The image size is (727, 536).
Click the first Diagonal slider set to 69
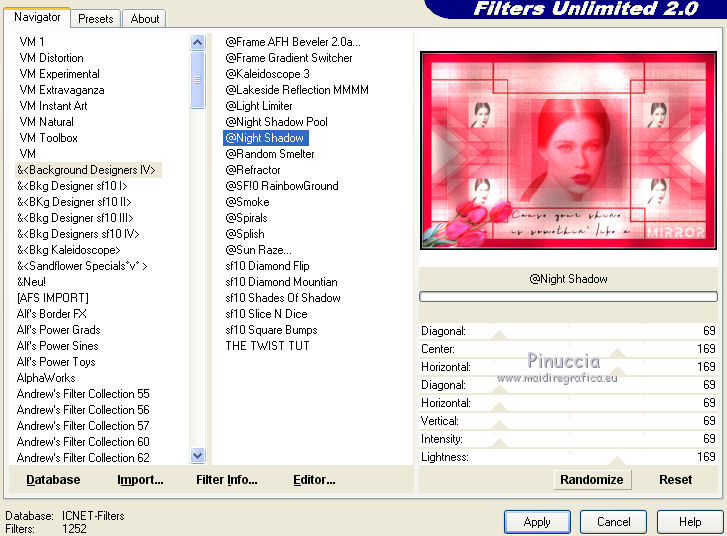point(568,331)
